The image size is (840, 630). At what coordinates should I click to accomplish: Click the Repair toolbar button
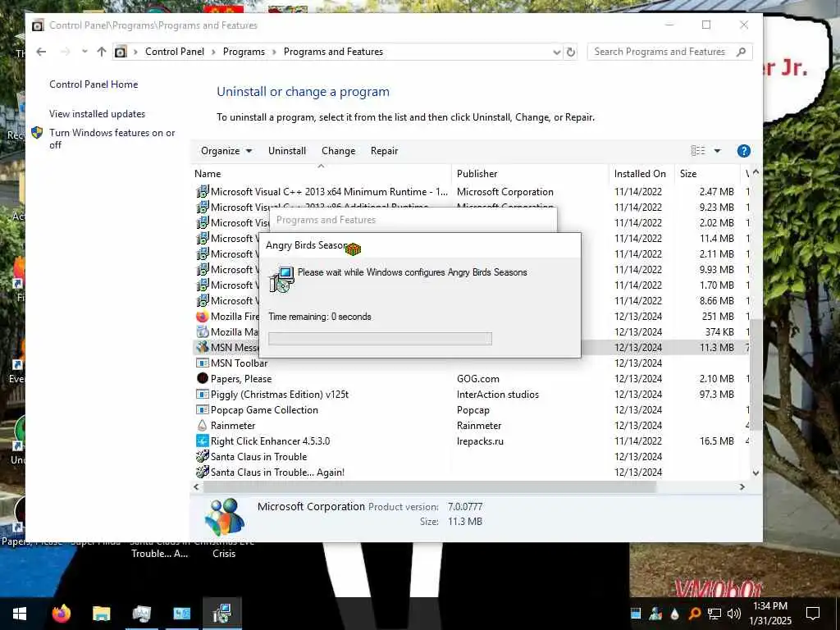tap(384, 151)
